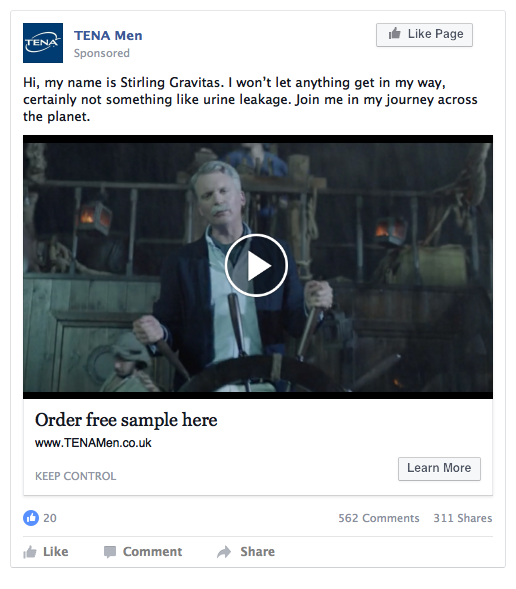The image size is (516, 589).
Task: View the 20 likes count
Action: point(50,518)
